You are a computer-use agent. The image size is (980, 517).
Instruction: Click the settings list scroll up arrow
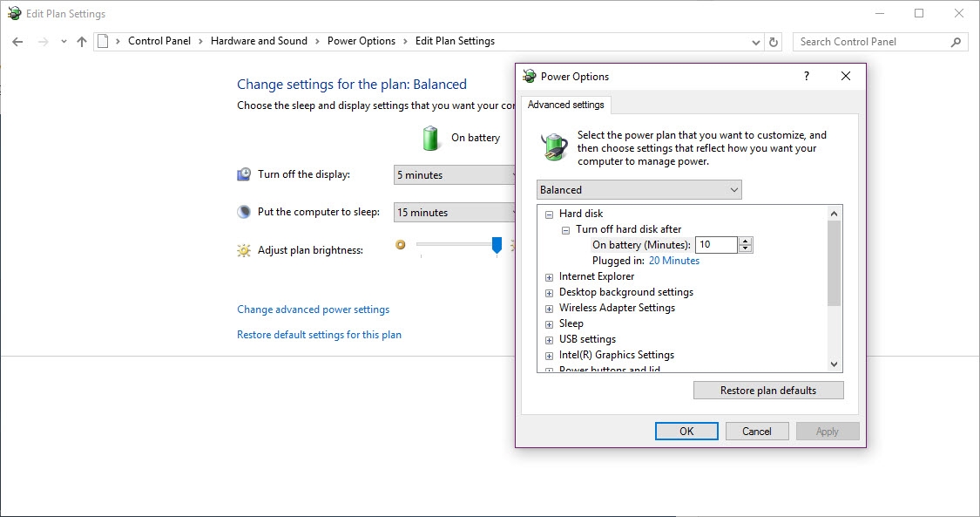(x=834, y=214)
